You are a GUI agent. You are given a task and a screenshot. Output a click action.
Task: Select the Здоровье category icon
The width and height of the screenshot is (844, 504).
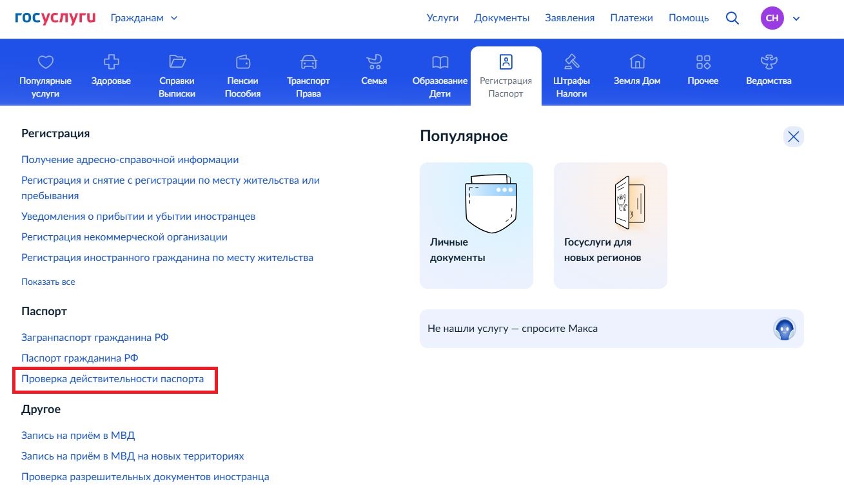point(110,63)
